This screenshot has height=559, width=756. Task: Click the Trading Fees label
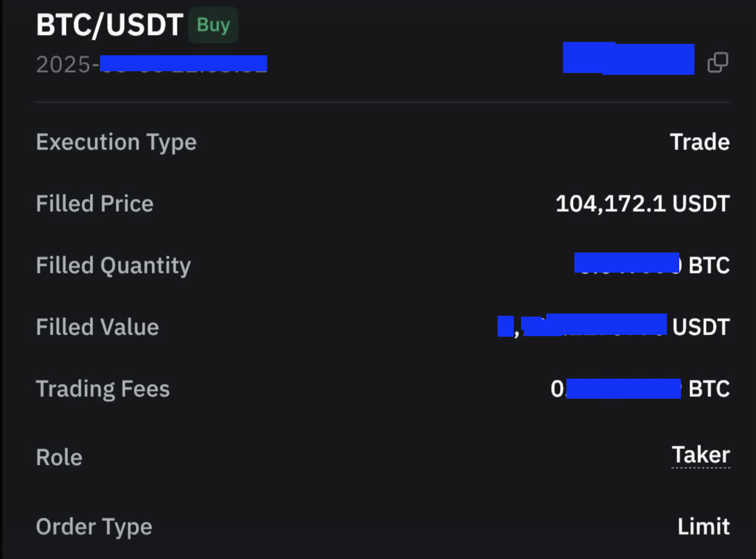103,389
